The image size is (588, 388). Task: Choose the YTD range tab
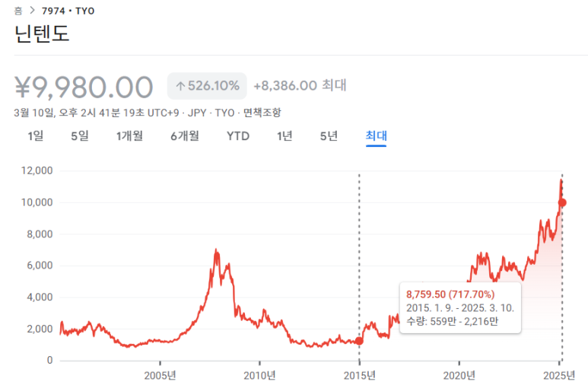238,135
